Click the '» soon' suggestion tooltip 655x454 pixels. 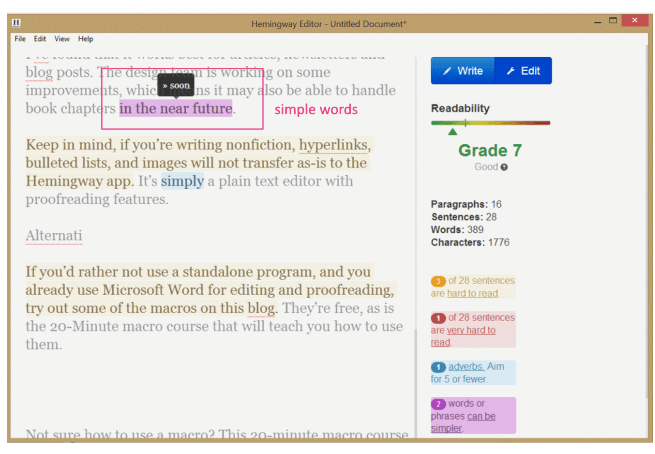176,86
